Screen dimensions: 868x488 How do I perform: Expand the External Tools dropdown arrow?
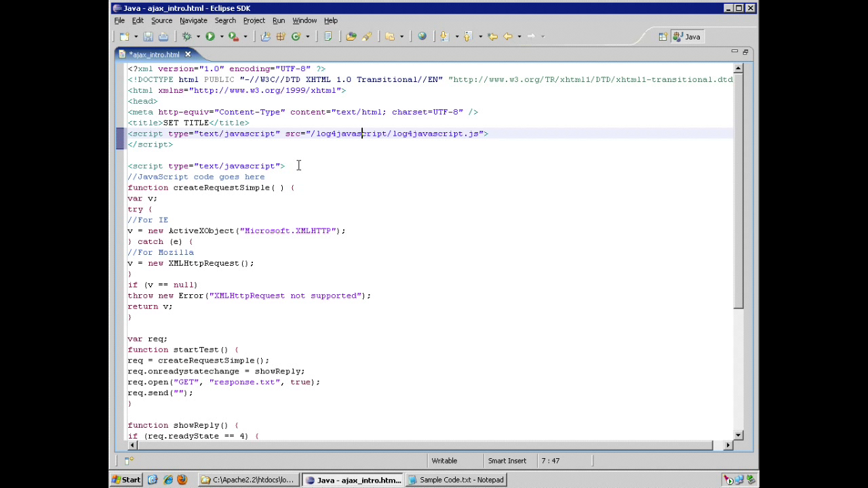point(245,37)
